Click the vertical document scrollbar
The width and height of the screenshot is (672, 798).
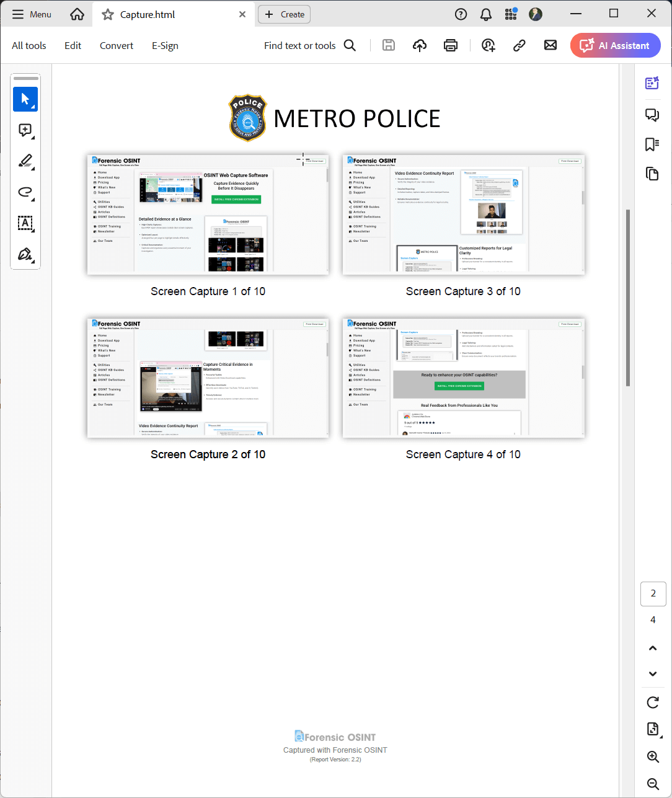tap(627, 298)
